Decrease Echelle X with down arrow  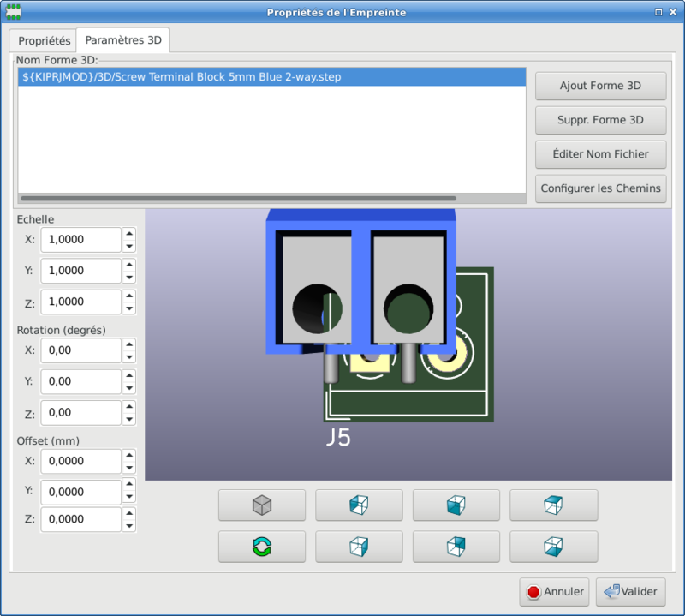129,246
